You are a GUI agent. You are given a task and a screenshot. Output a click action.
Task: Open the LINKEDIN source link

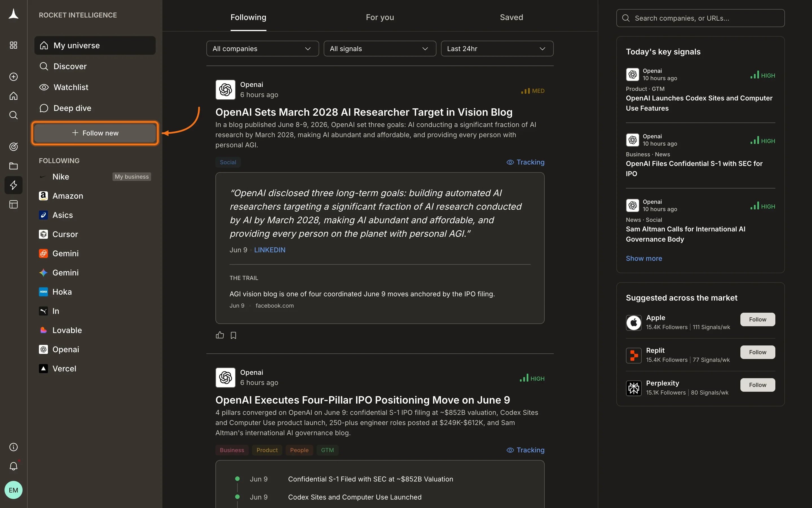pyautogui.click(x=270, y=250)
